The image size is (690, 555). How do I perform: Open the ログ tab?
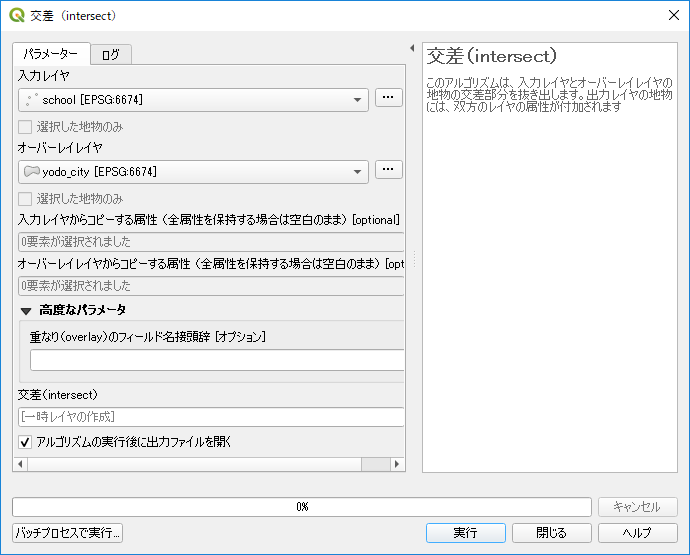pyautogui.click(x=110, y=55)
